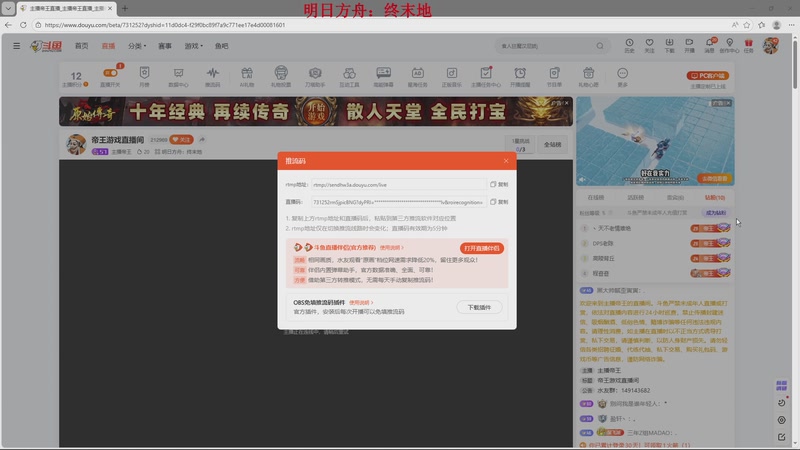Viewport: 800px width, 450px height.
Task: Click the 十年经典 banner ad
Action: pos(316,111)
